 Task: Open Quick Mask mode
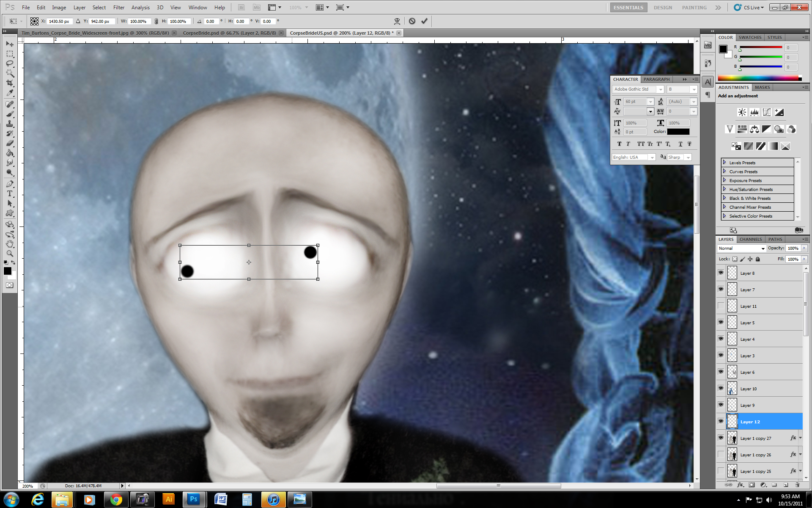[x=9, y=285]
